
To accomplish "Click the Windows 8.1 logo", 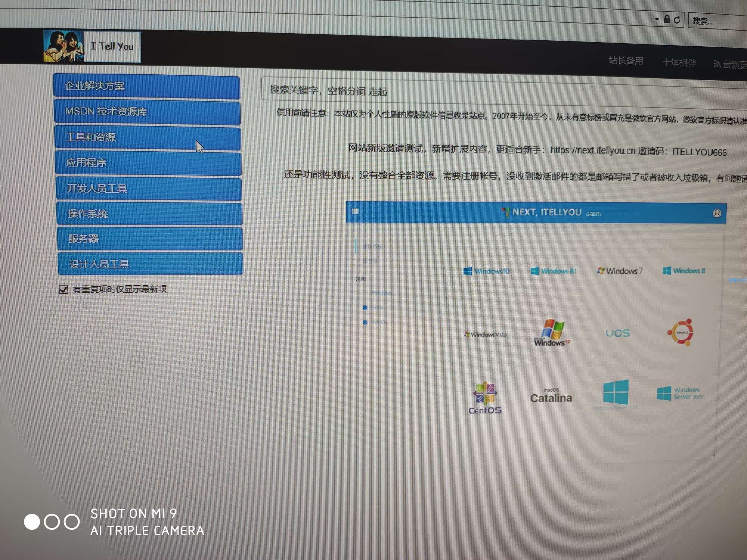I will (x=554, y=271).
